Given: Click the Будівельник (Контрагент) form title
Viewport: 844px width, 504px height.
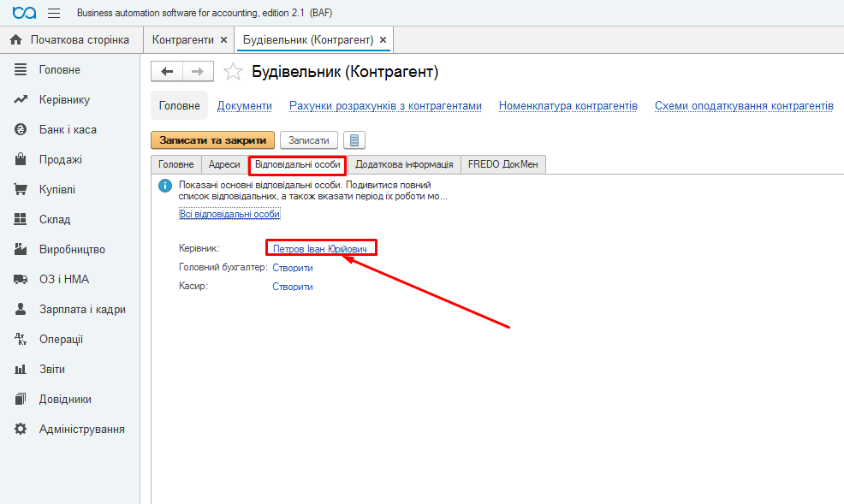Looking at the screenshot, I should 345,72.
